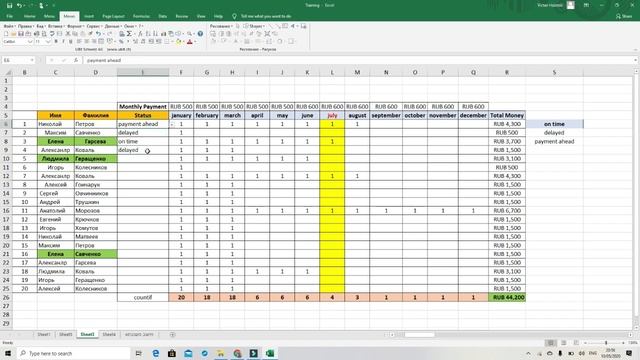This screenshot has height=360, width=640.
Task: Select the countif label cell
Action: pyautogui.click(x=143, y=298)
